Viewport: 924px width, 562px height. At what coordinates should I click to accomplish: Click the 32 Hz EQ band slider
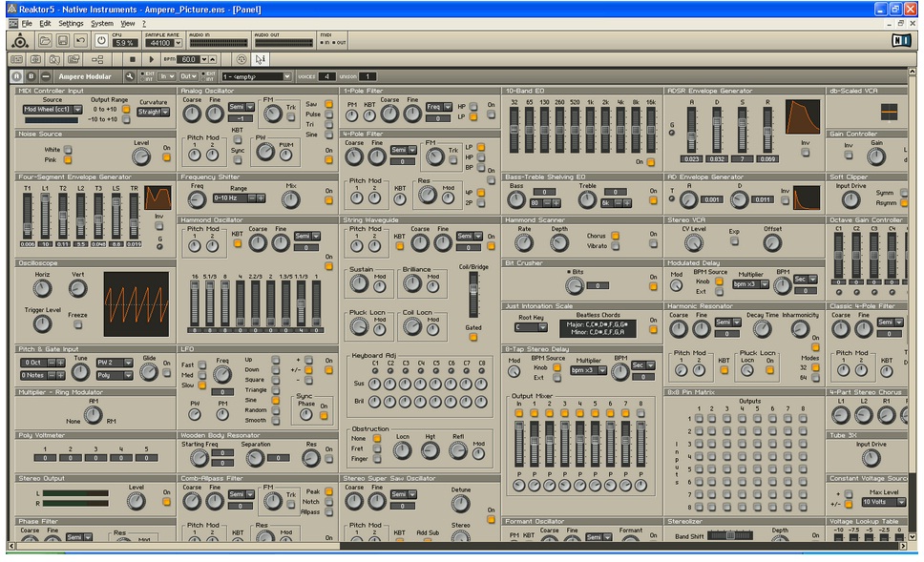coord(514,130)
